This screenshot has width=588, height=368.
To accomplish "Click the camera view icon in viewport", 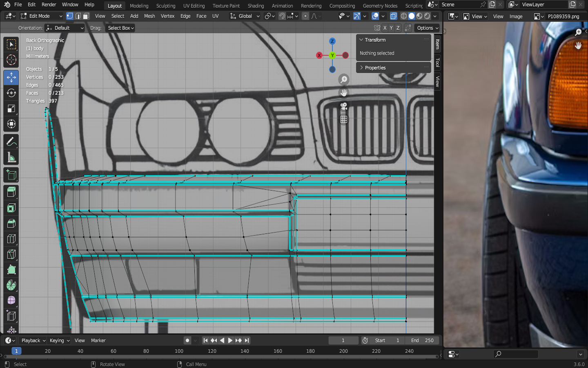I will click(x=344, y=106).
